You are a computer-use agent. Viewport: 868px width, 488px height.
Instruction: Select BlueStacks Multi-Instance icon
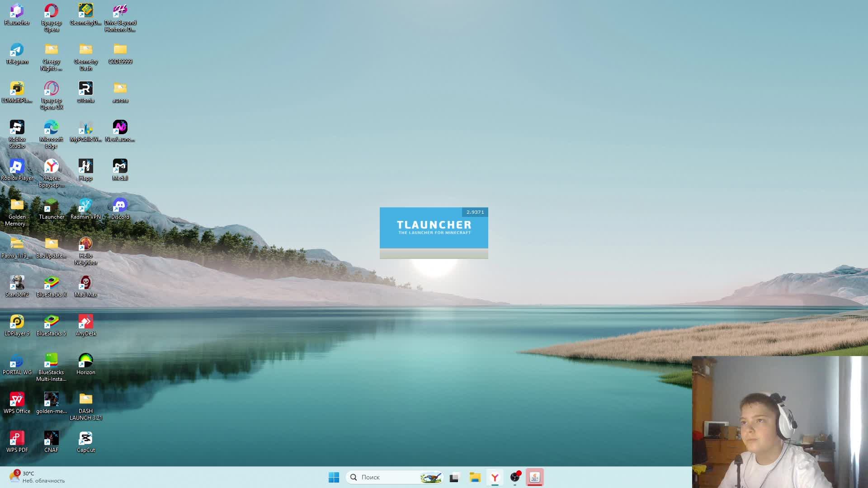click(x=51, y=368)
